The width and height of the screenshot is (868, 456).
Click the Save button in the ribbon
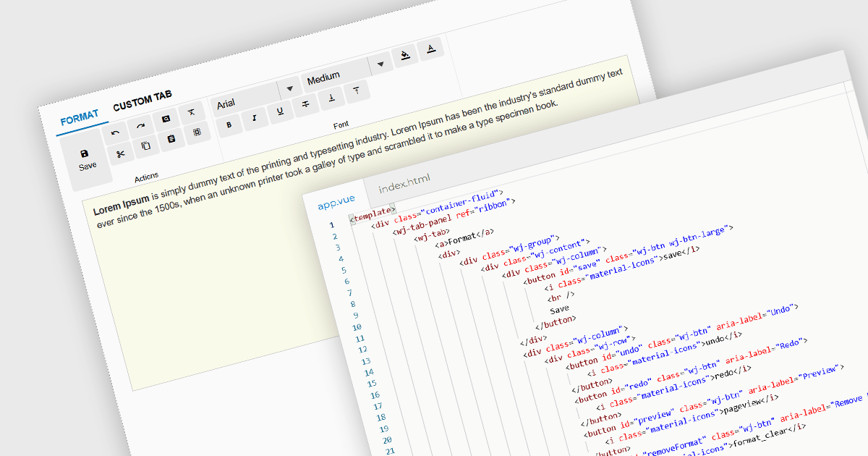(x=86, y=159)
